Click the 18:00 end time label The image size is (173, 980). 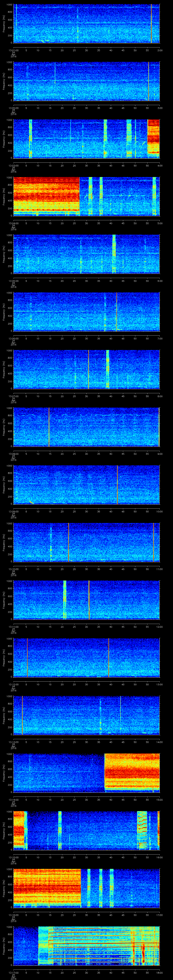point(159,972)
